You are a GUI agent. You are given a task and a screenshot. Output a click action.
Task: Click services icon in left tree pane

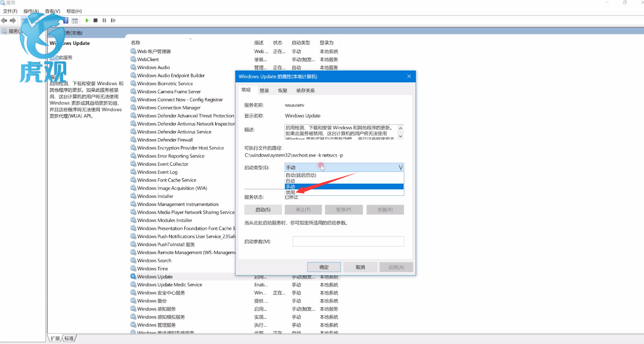[4, 31]
